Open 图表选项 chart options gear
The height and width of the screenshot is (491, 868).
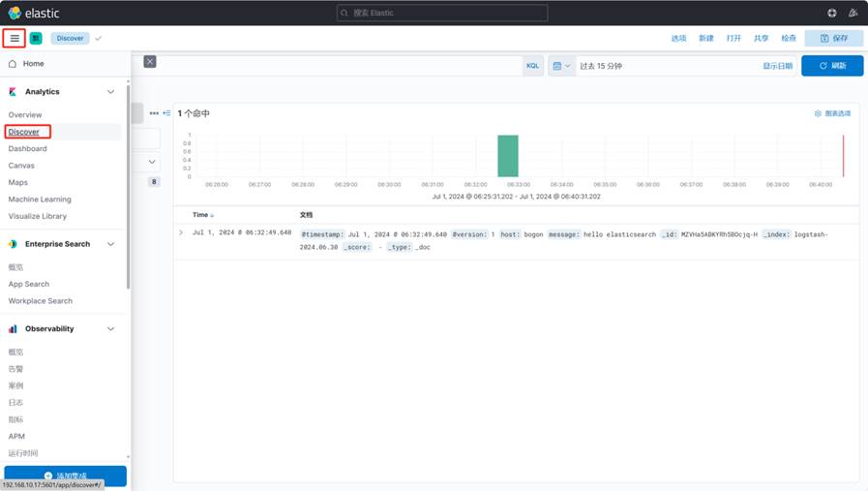(x=832, y=113)
